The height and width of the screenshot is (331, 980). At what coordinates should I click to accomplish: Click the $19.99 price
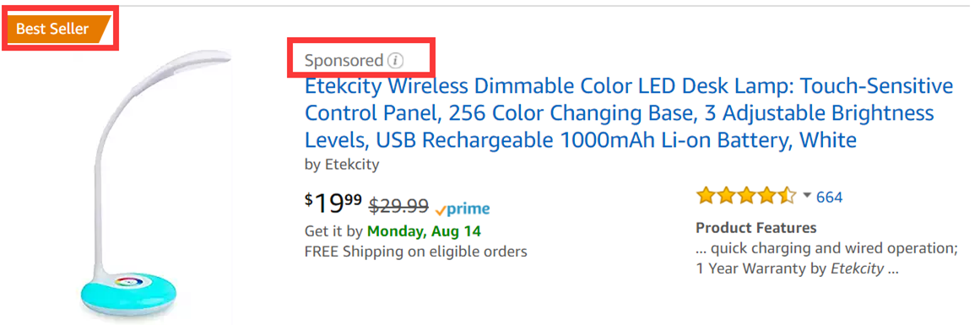(333, 203)
